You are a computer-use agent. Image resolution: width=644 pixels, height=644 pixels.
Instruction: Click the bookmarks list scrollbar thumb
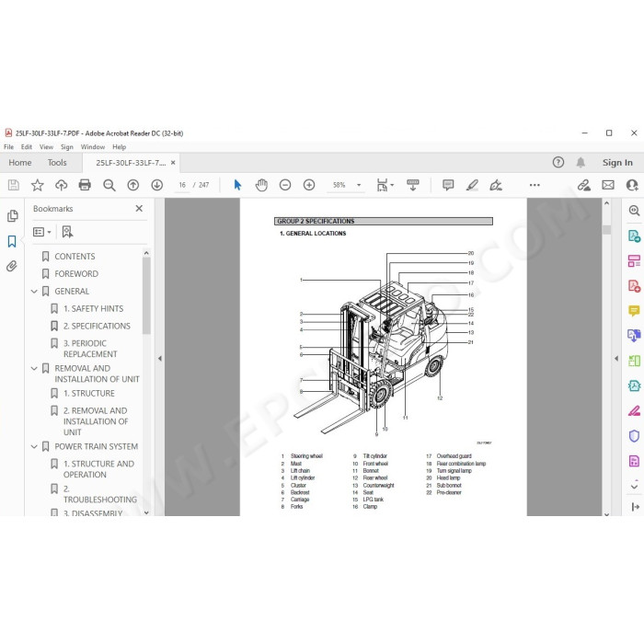click(x=146, y=296)
